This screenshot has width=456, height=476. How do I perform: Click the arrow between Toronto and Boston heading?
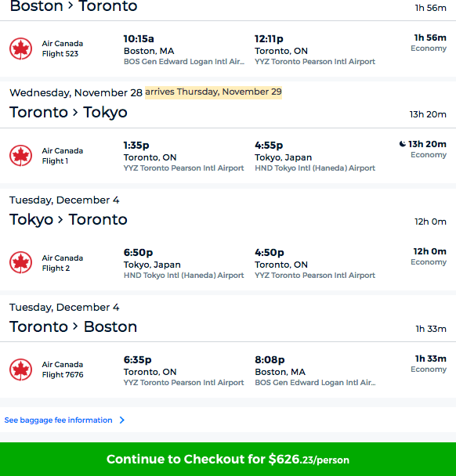75,327
